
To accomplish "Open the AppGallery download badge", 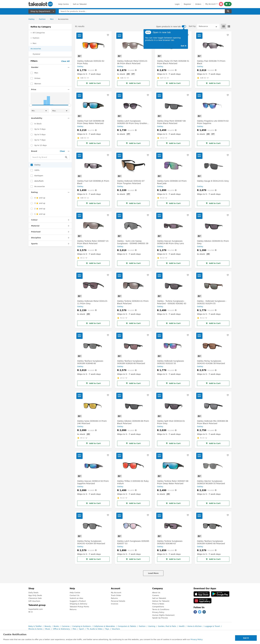I will click(202, 600).
